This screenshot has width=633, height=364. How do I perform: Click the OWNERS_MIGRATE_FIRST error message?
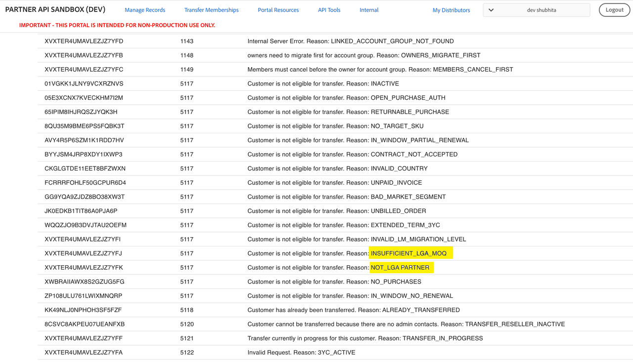click(363, 55)
